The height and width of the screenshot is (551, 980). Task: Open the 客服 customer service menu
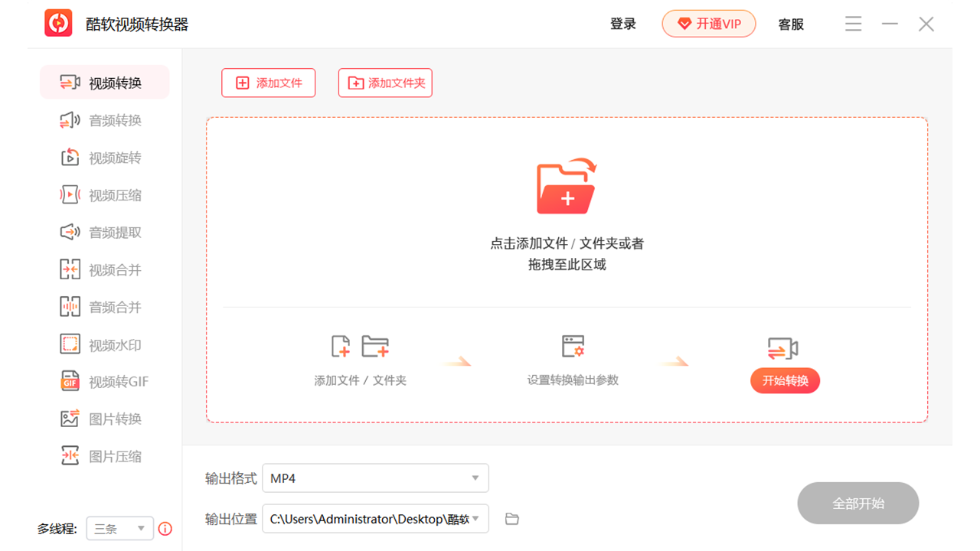click(790, 24)
